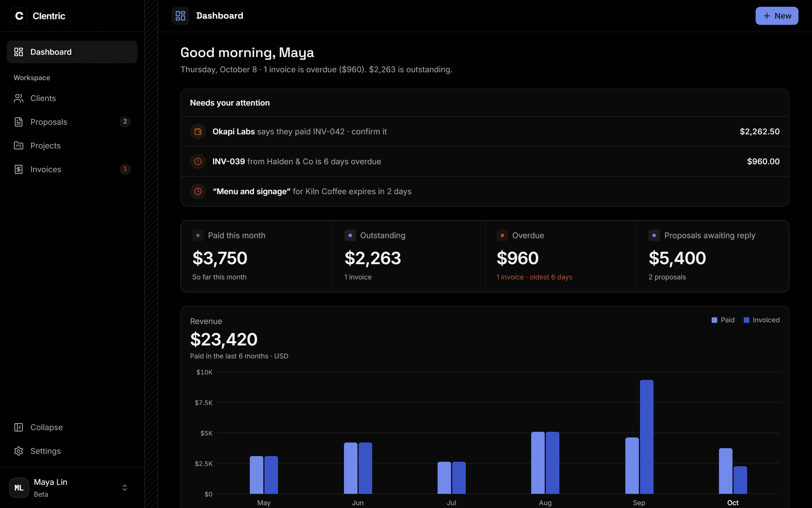The width and height of the screenshot is (812, 508).
Task: Click the October paid bar in chart
Action: click(725, 471)
